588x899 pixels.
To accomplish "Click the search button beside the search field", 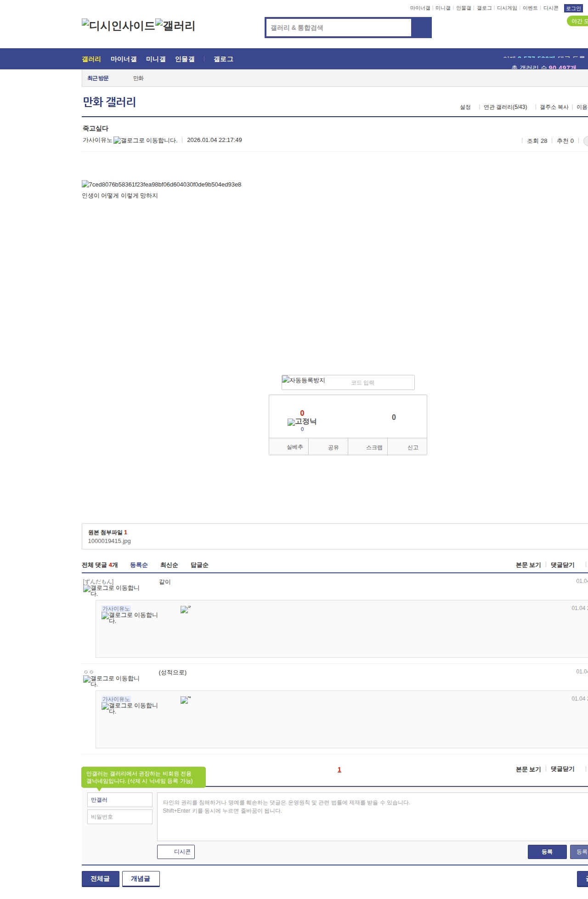I will [x=421, y=28].
